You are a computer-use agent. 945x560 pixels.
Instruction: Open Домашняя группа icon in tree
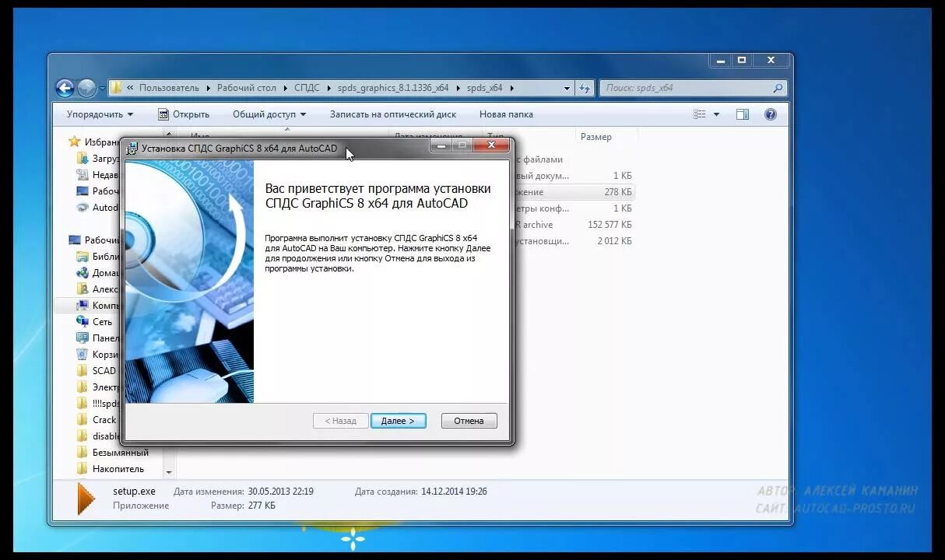[x=83, y=273]
